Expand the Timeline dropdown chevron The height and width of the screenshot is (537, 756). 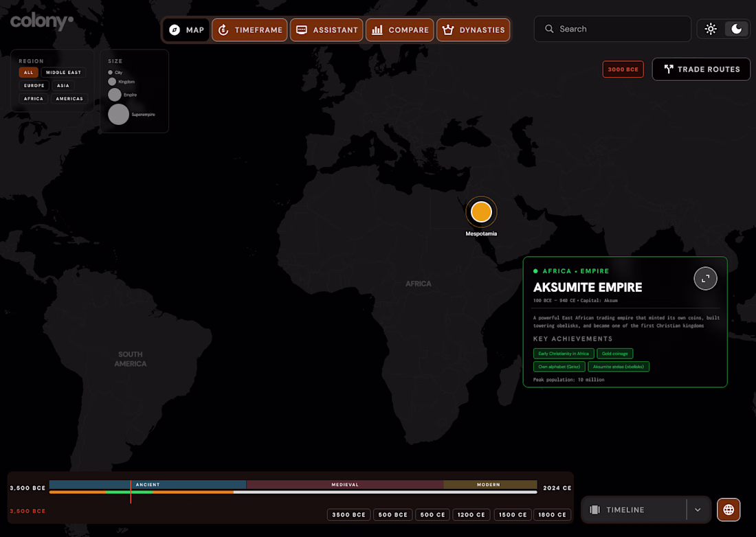(698, 510)
